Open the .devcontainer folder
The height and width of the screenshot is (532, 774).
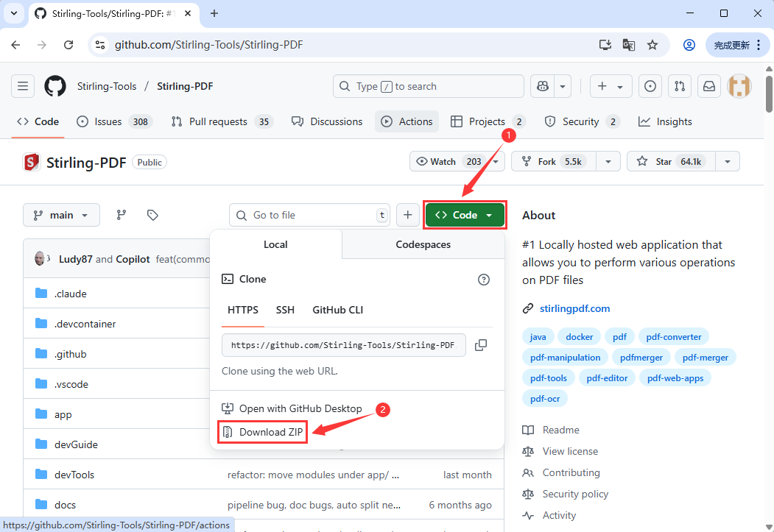(x=85, y=324)
